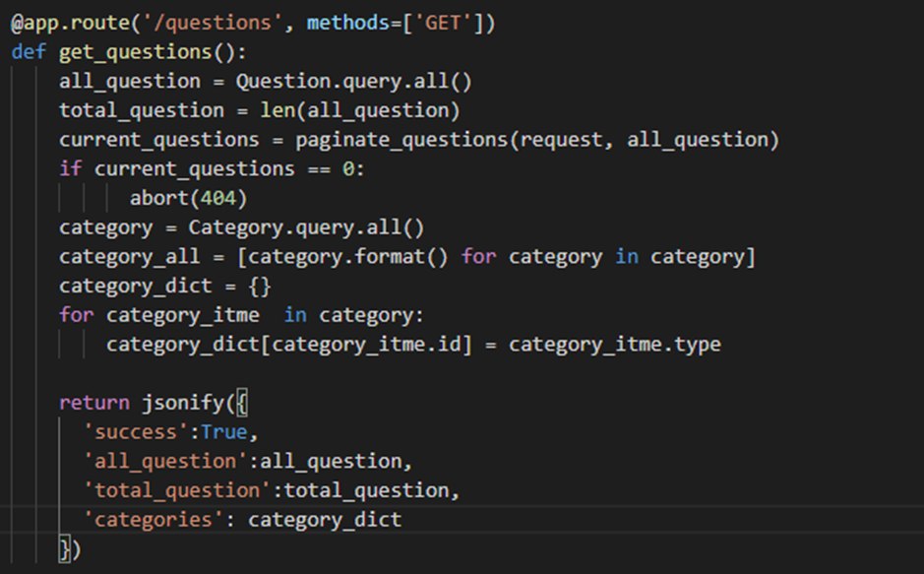
Task: Click category_itme in the for statement
Action: tap(183, 315)
